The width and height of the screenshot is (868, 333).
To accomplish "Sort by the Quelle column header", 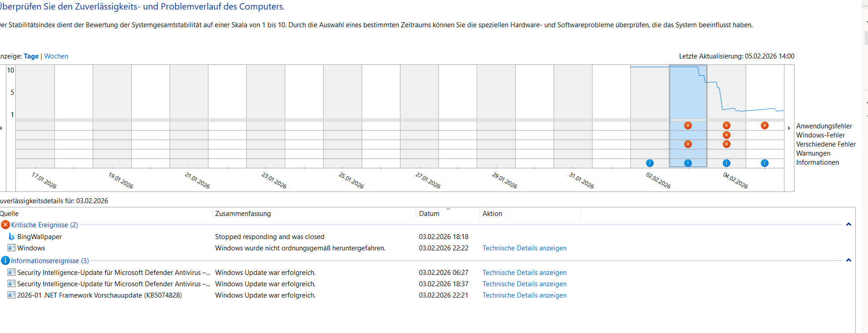I will 106,214.
